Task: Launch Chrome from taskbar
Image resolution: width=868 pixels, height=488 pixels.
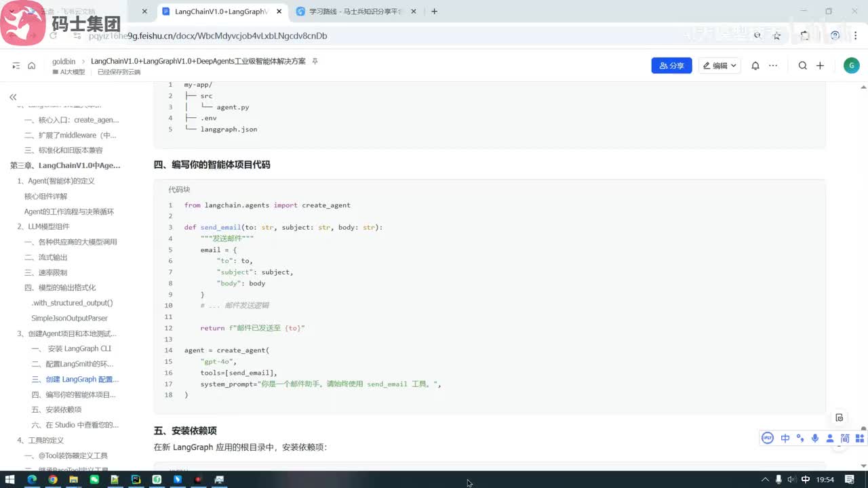Action: [x=52, y=480]
